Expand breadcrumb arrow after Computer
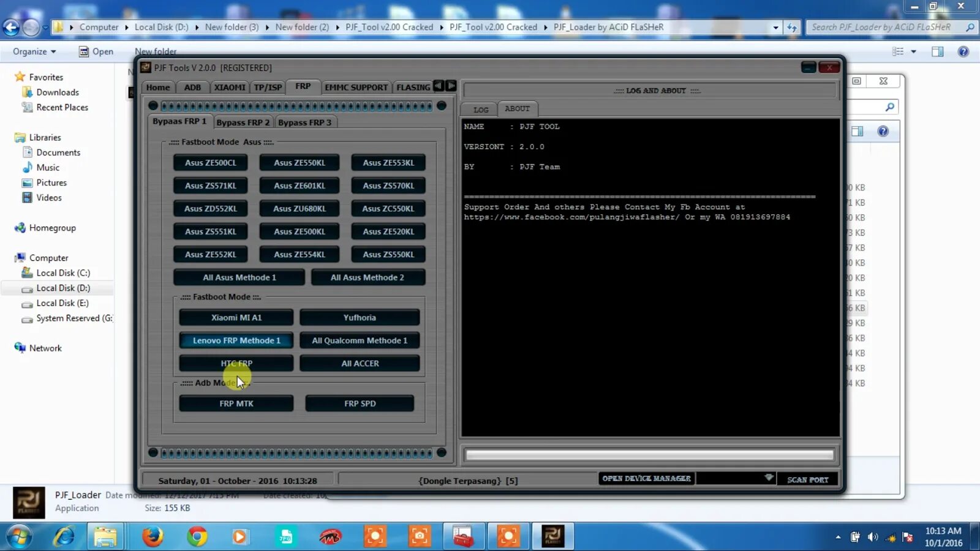The width and height of the screenshot is (980, 551). tap(127, 28)
